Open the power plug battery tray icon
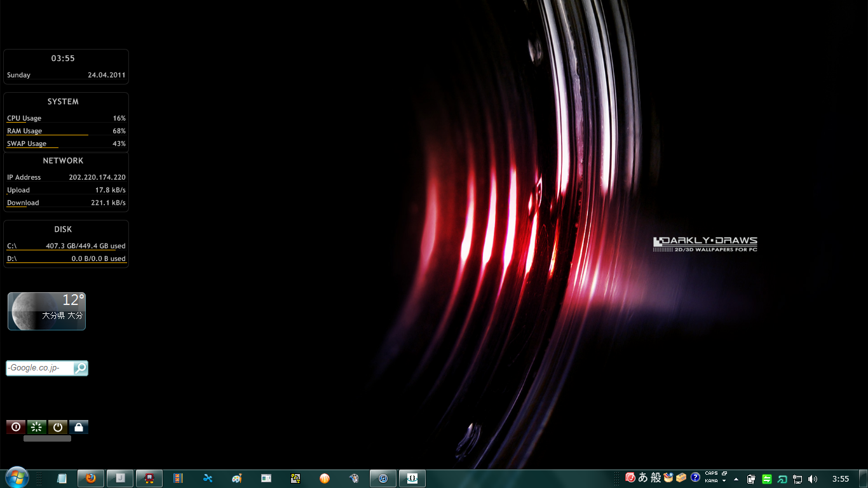868x488 pixels. pyautogui.click(x=752, y=479)
